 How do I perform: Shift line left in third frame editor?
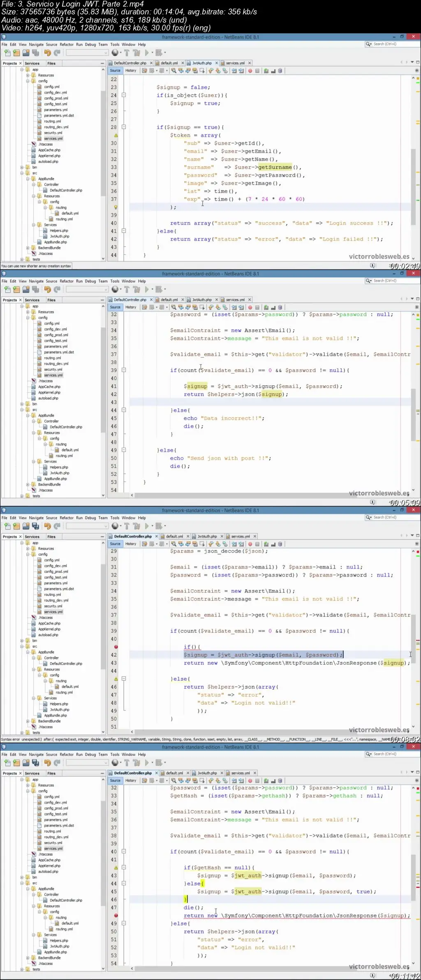[234, 544]
